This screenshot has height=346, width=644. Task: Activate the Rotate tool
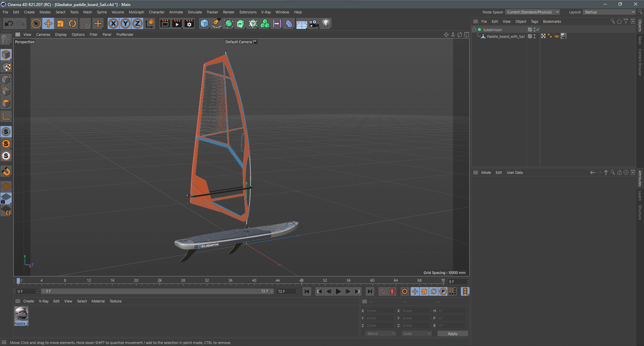pyautogui.click(x=72, y=23)
